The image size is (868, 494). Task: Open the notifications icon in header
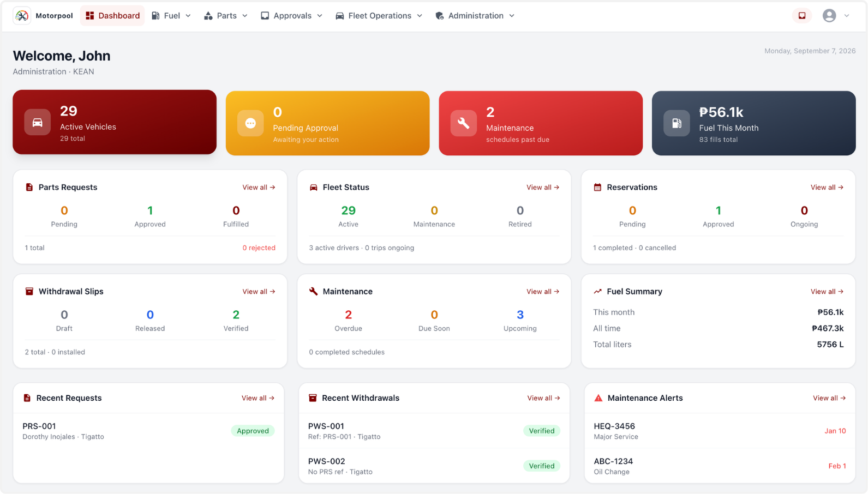(802, 16)
